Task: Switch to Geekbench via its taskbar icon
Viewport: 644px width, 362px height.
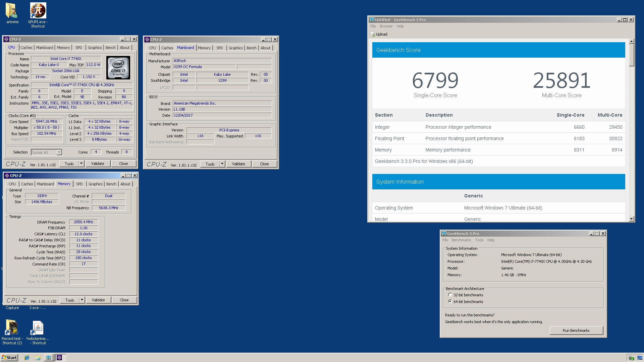Action: click(49, 358)
